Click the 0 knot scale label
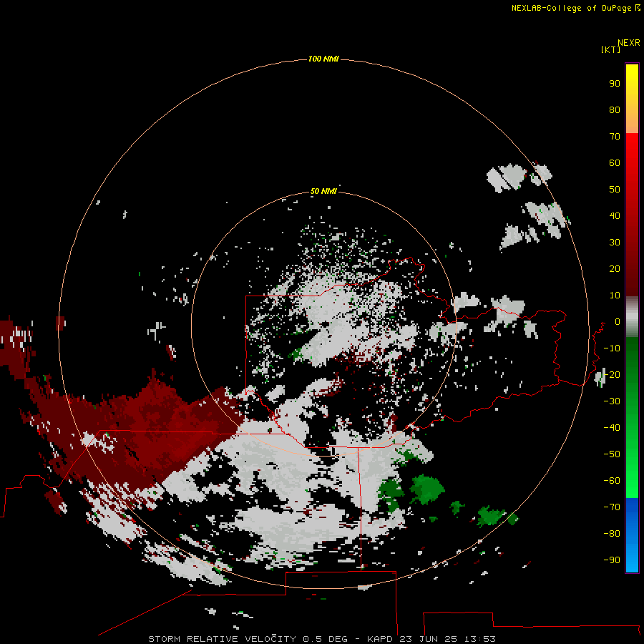Screen dimensions: 644x644 point(618,322)
